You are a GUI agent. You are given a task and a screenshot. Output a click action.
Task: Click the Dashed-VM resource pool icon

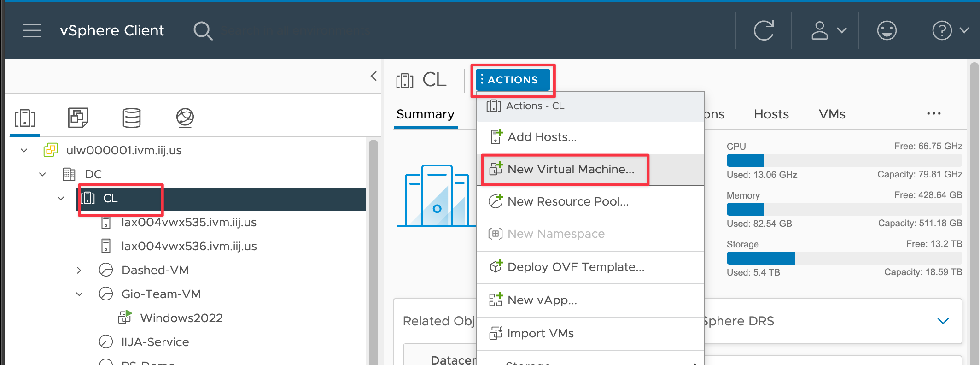click(x=106, y=270)
